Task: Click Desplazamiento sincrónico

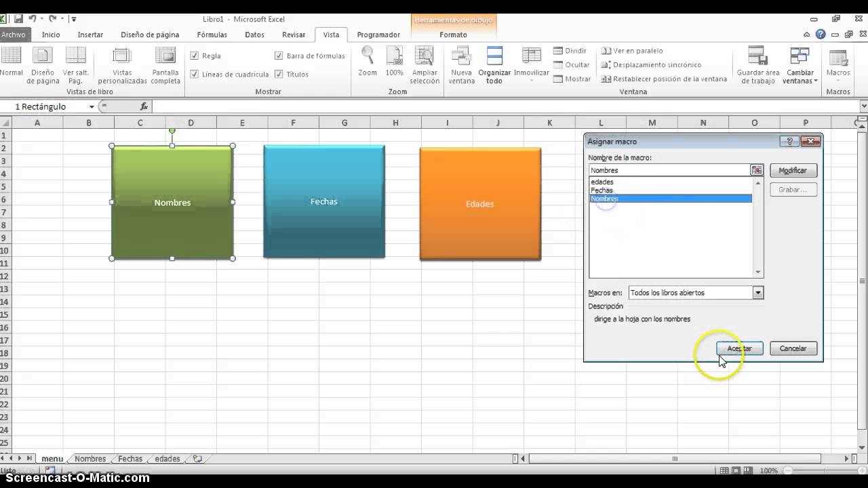Action: 651,65
